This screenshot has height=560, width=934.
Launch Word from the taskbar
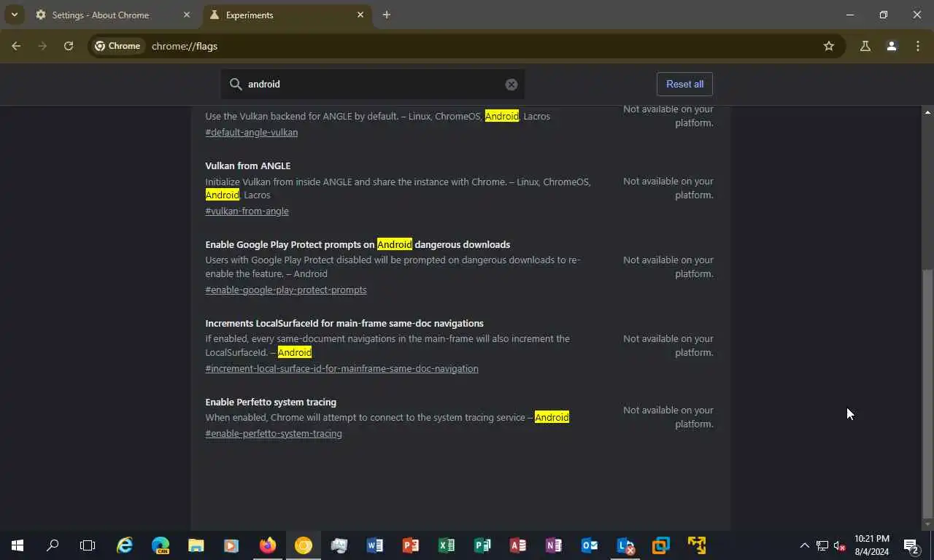pos(375,545)
